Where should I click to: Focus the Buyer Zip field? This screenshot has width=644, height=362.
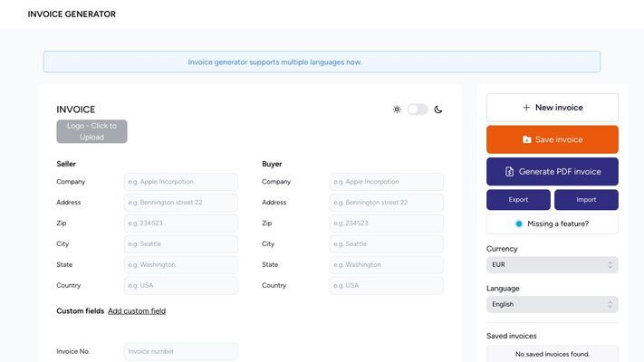click(x=387, y=224)
